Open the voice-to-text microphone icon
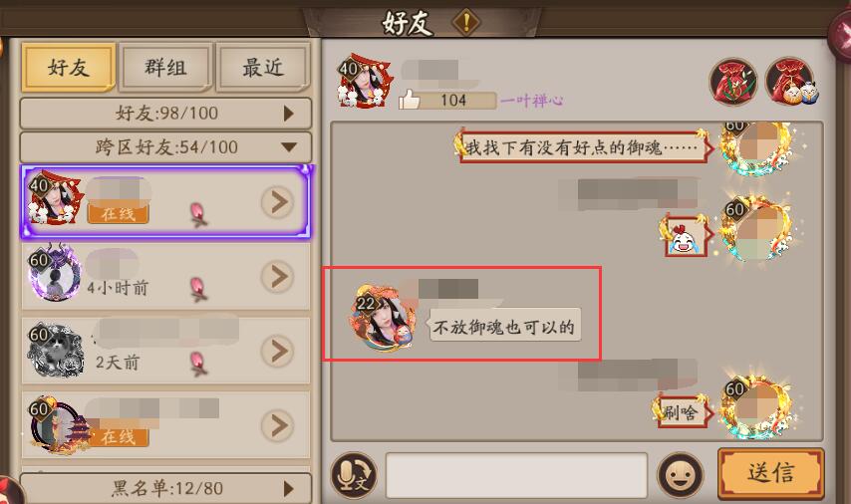The image size is (851, 504). click(354, 474)
